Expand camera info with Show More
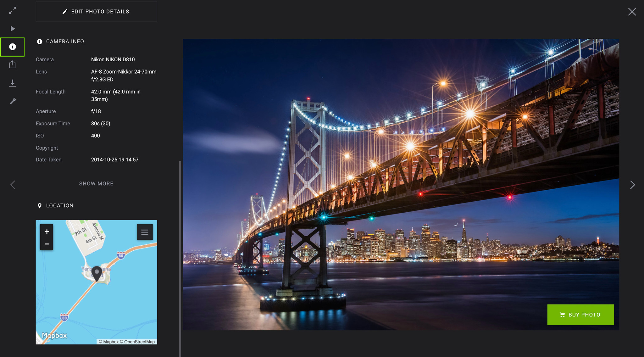 (96, 183)
